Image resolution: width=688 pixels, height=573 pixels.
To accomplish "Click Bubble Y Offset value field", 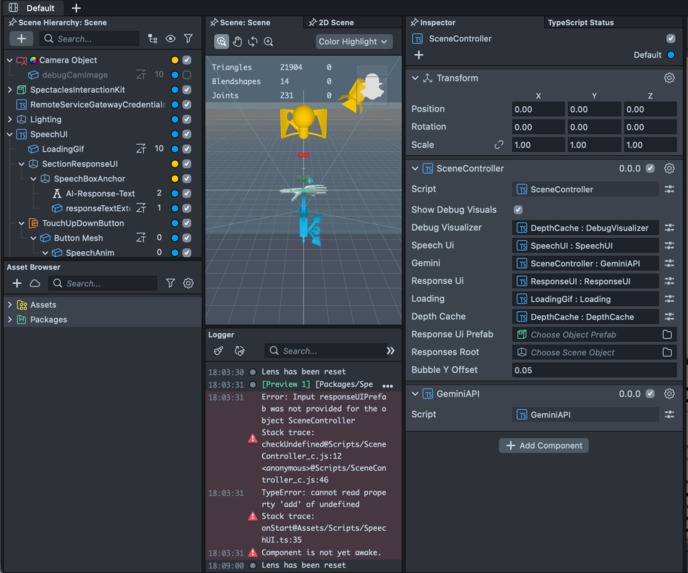I will tap(594, 370).
